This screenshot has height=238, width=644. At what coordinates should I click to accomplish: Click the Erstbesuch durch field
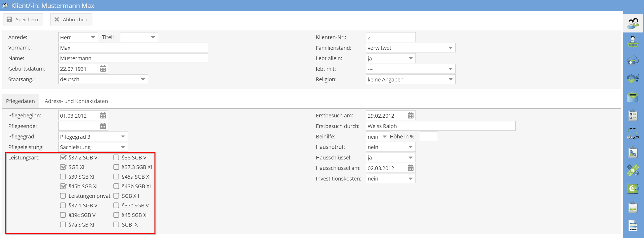(441, 126)
